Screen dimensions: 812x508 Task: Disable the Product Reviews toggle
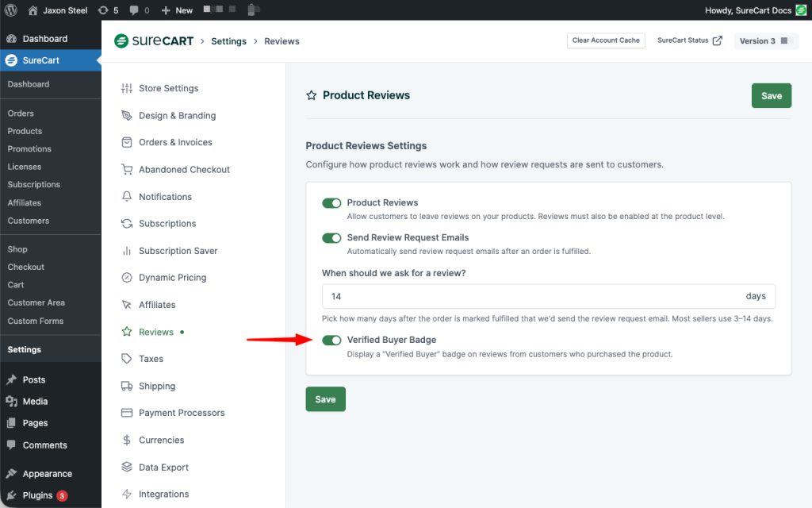tap(331, 203)
